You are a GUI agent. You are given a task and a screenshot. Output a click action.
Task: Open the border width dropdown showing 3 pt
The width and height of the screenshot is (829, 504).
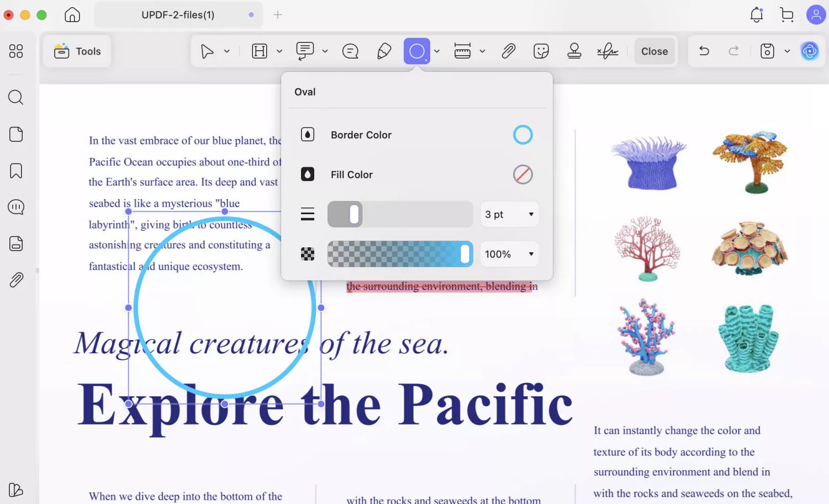point(509,214)
